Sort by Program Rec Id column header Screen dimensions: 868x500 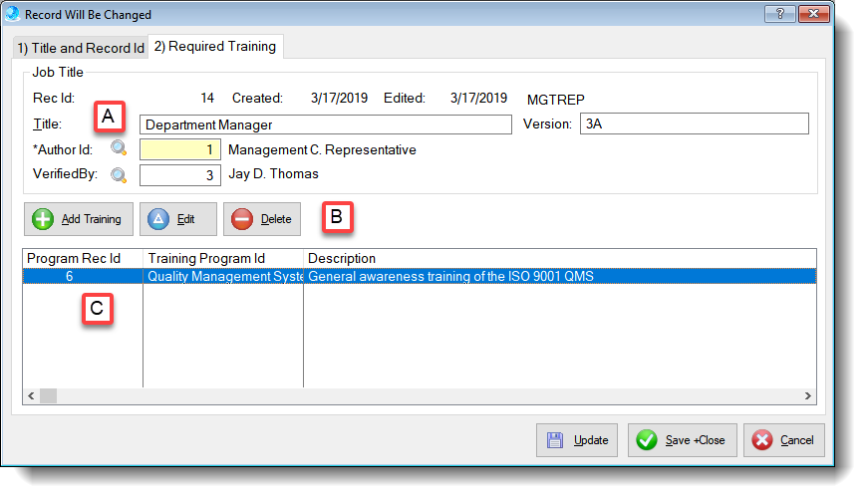pyautogui.click(x=83, y=258)
